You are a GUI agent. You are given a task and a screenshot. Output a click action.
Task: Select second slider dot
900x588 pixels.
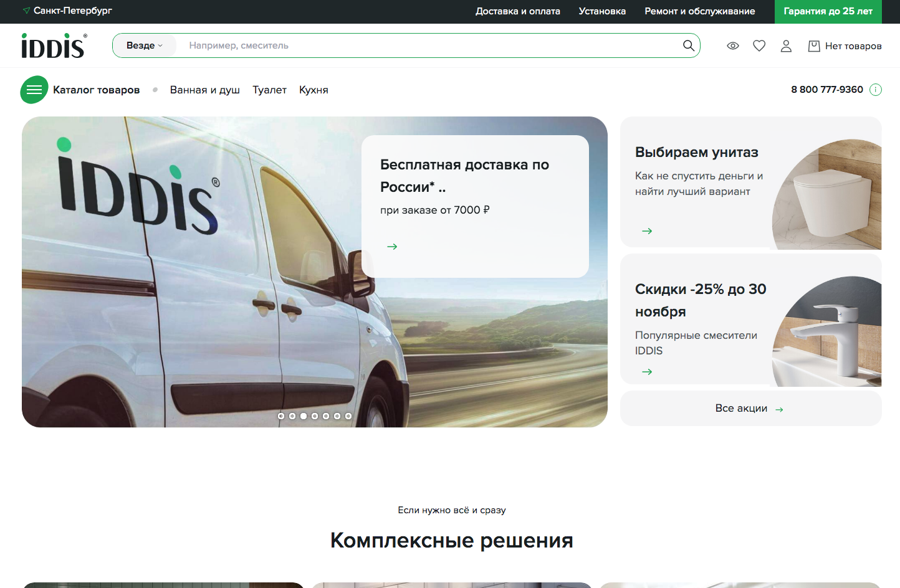(x=292, y=416)
